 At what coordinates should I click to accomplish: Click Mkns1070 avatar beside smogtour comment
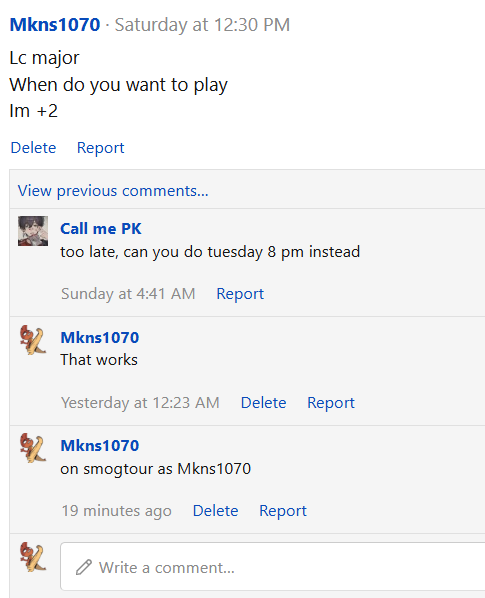pos(33,448)
